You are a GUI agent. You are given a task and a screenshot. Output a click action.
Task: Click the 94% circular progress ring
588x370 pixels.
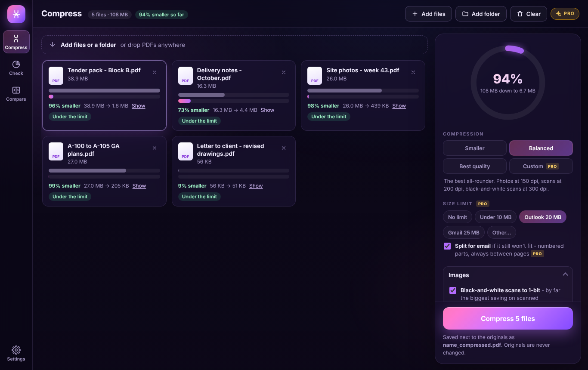pyautogui.click(x=508, y=82)
